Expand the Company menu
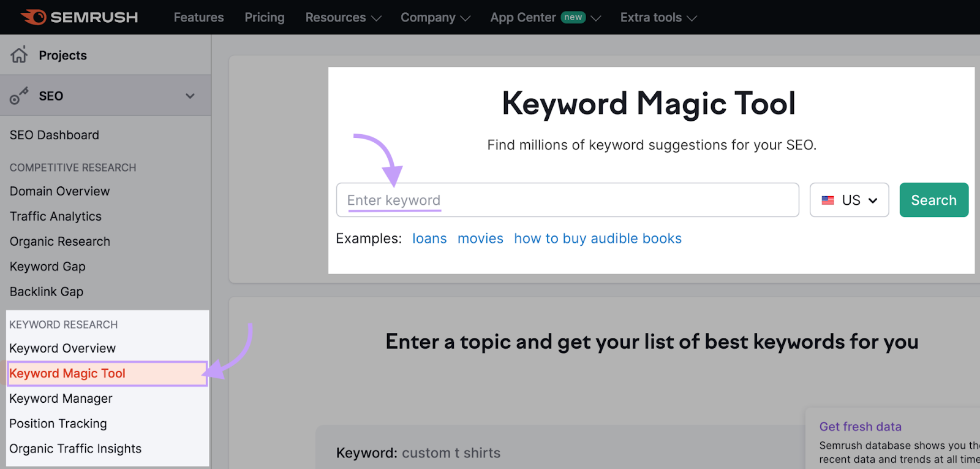This screenshot has height=469, width=980. (x=435, y=18)
